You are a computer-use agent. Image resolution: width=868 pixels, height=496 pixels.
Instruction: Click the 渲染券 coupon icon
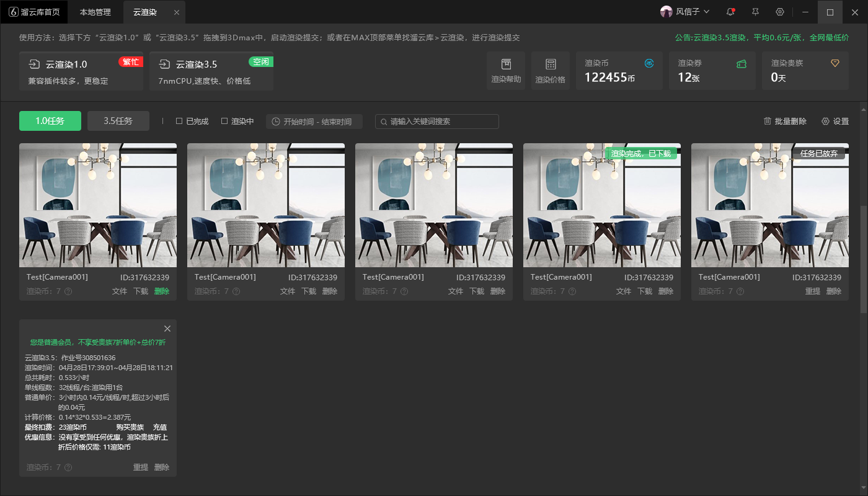tap(742, 63)
